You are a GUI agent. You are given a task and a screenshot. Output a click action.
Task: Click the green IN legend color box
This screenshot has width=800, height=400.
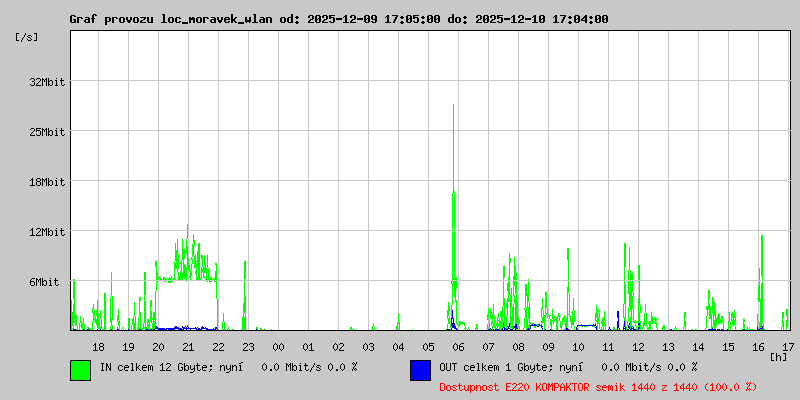click(x=81, y=370)
